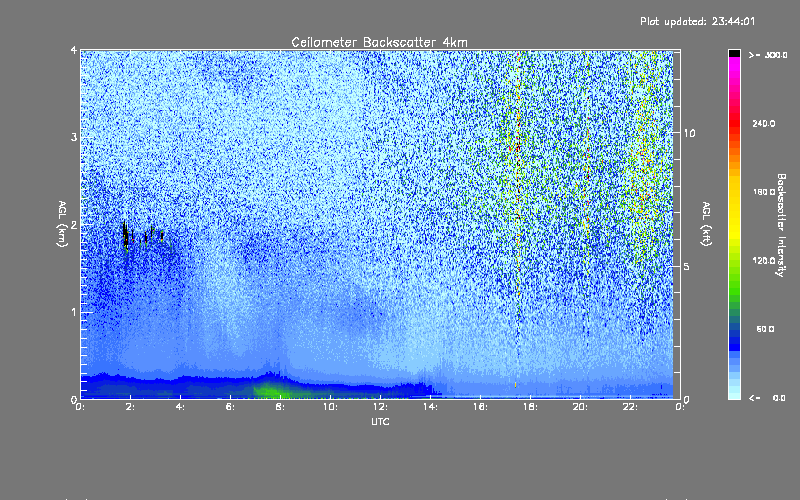Click the 'Plot updated: 23:44:01' timestamp
This screenshot has height=500, width=800.
(x=697, y=21)
